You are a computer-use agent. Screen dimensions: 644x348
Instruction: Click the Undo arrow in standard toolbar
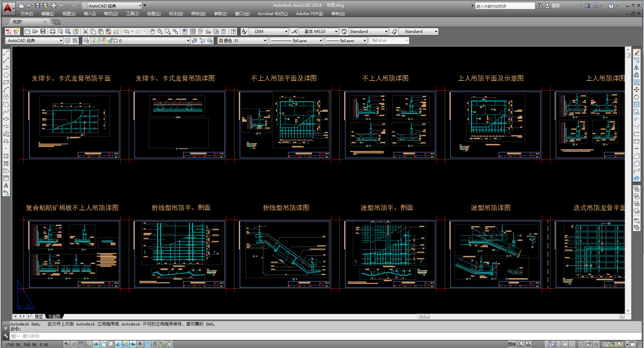tap(127, 32)
